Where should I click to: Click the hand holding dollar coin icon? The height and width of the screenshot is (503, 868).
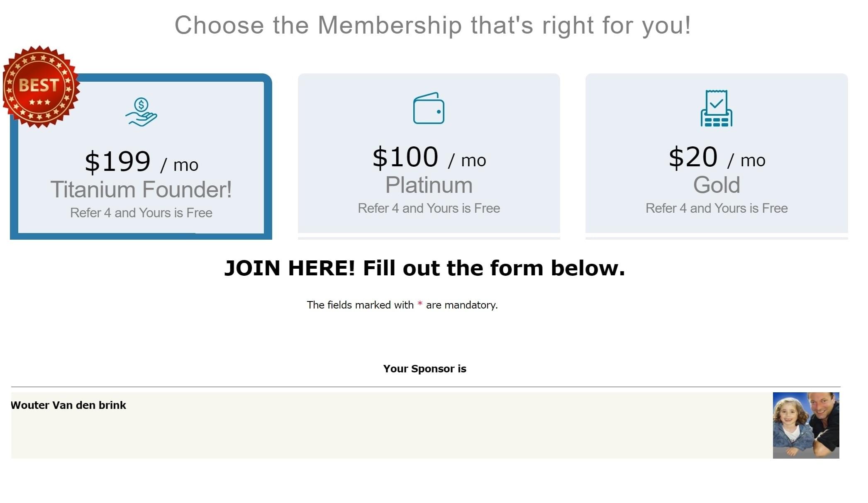click(141, 112)
